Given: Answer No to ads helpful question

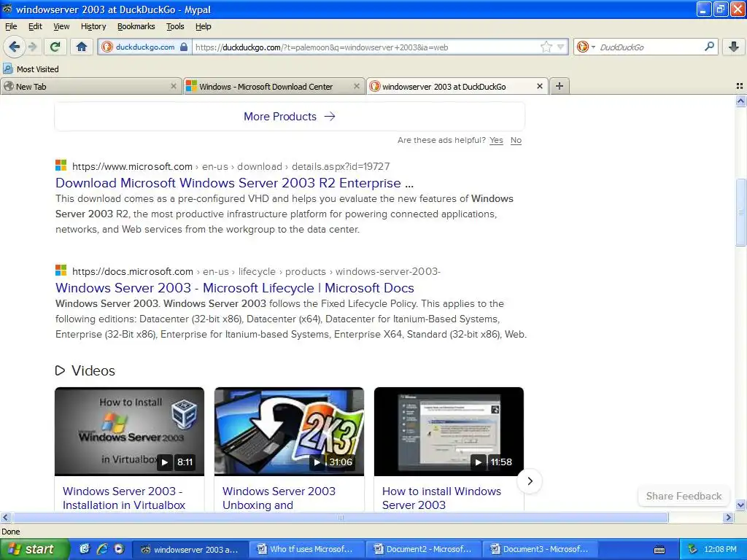Looking at the screenshot, I should (516, 141).
